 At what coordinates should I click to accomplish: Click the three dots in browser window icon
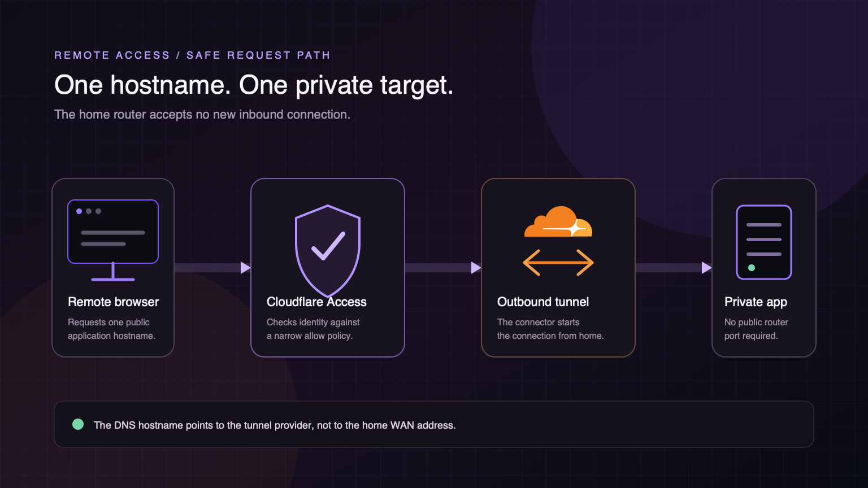[89, 211]
